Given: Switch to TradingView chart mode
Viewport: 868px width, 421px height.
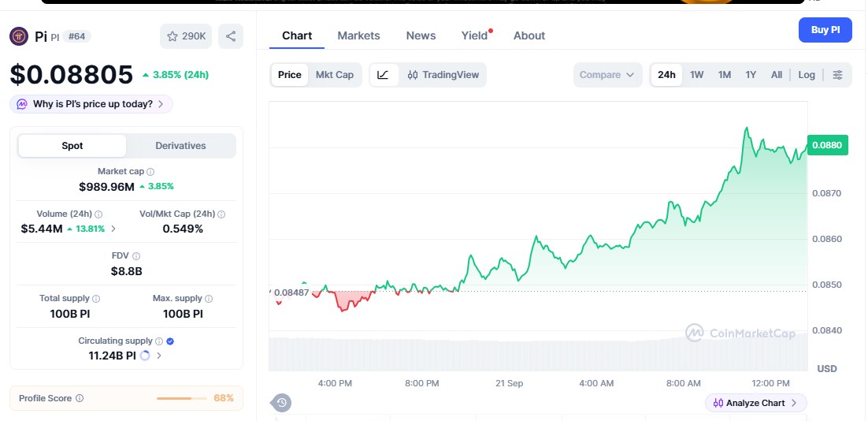Looking at the screenshot, I should pyautogui.click(x=443, y=75).
